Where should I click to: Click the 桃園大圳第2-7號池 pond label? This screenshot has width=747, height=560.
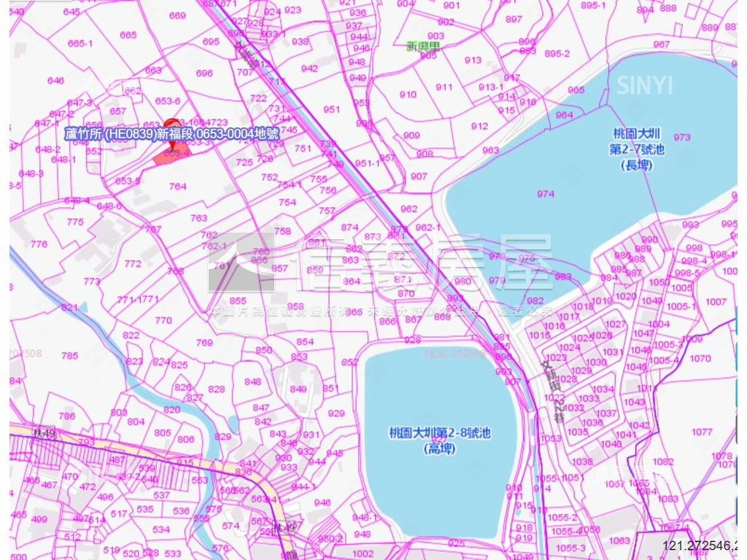pyautogui.click(x=636, y=149)
